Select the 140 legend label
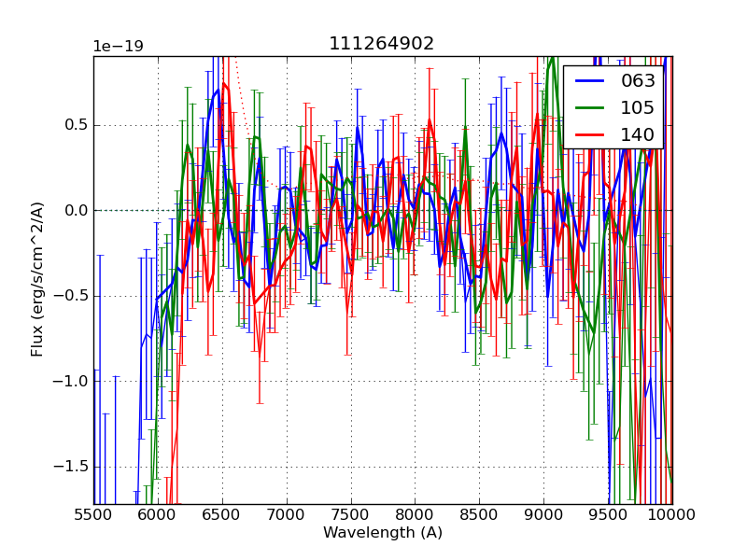The height and width of the screenshot is (560, 747). (x=638, y=134)
